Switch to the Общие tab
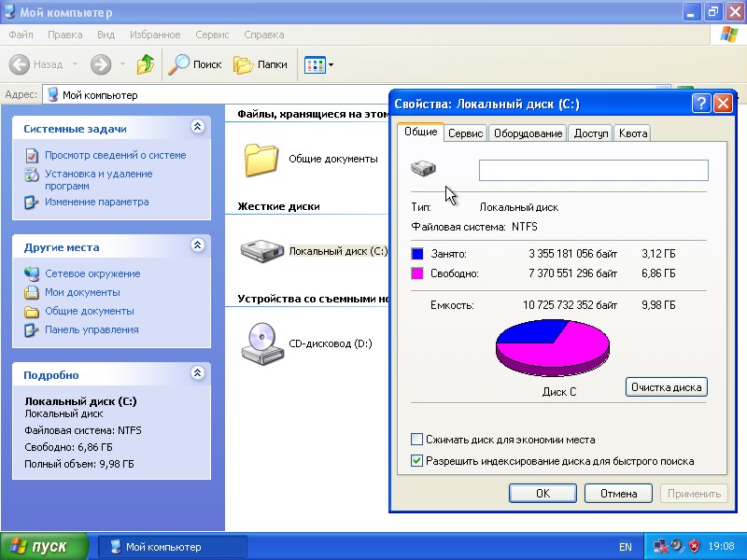This screenshot has height=560, width=747. pyautogui.click(x=421, y=132)
